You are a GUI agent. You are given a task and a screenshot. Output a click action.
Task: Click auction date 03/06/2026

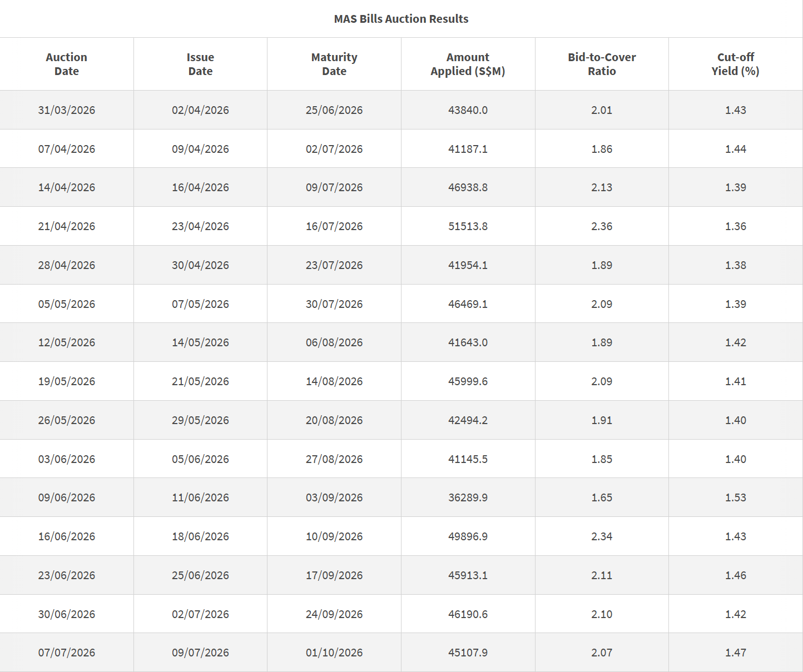point(67,459)
